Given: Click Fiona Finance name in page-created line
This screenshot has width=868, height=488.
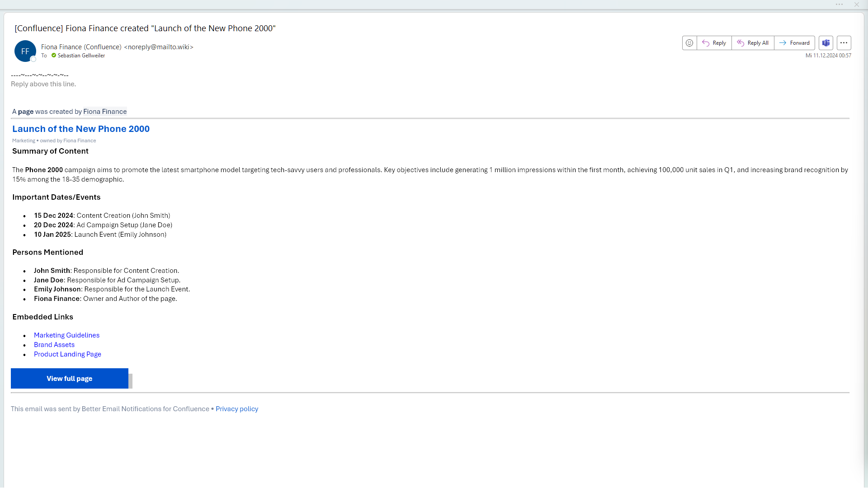Looking at the screenshot, I should tap(105, 112).
